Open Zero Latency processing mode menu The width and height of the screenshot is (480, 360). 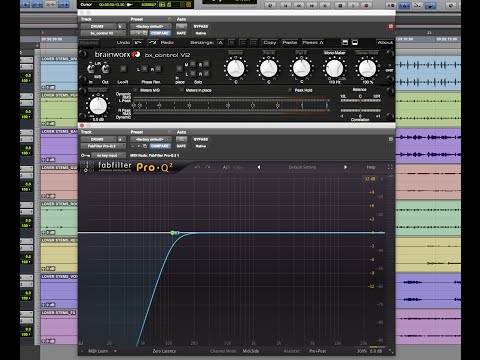164,351
